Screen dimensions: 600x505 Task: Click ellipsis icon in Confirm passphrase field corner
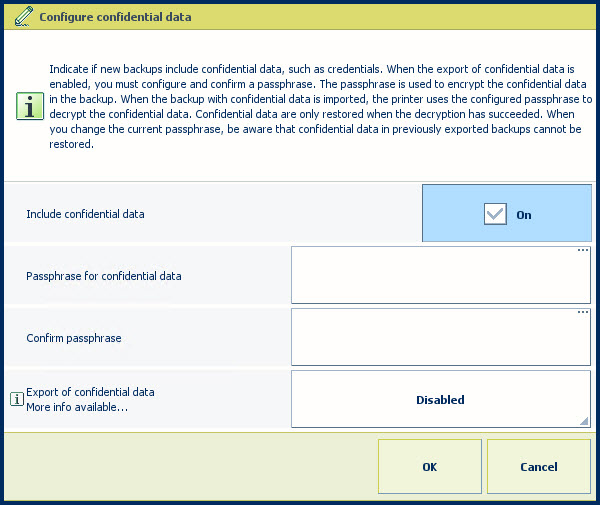point(583,312)
